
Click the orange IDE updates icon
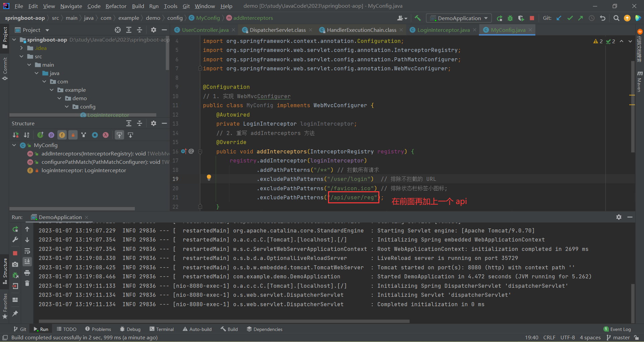click(627, 18)
